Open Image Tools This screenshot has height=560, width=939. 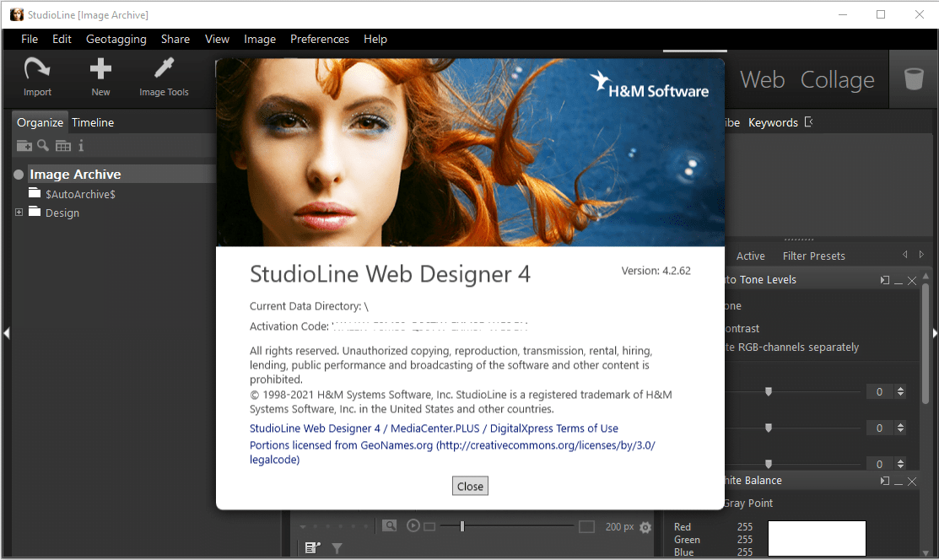click(164, 78)
